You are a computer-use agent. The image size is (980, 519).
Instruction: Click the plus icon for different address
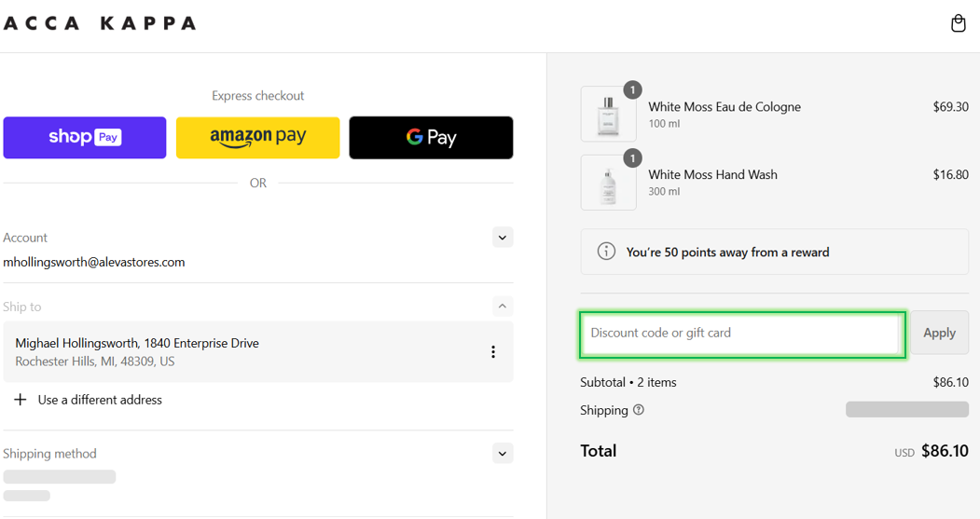[21, 400]
